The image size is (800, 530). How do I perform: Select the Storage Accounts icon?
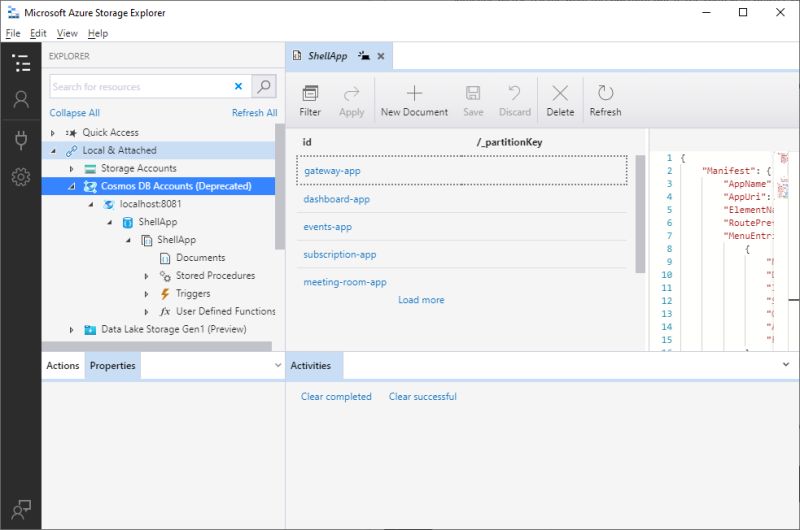point(90,168)
